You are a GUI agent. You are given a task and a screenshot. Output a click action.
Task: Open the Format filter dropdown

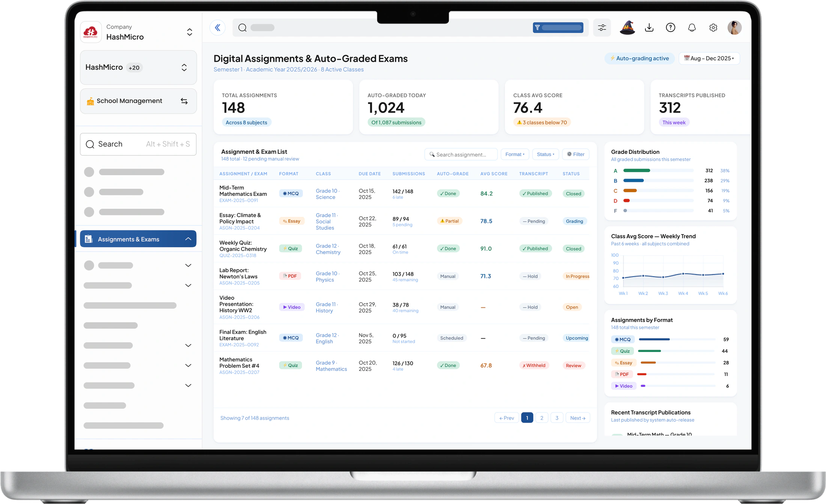(x=515, y=154)
